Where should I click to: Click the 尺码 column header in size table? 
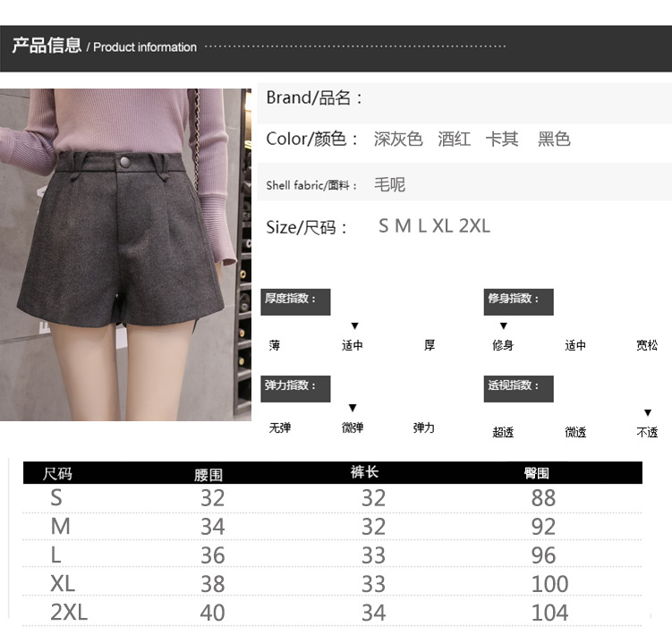57,473
